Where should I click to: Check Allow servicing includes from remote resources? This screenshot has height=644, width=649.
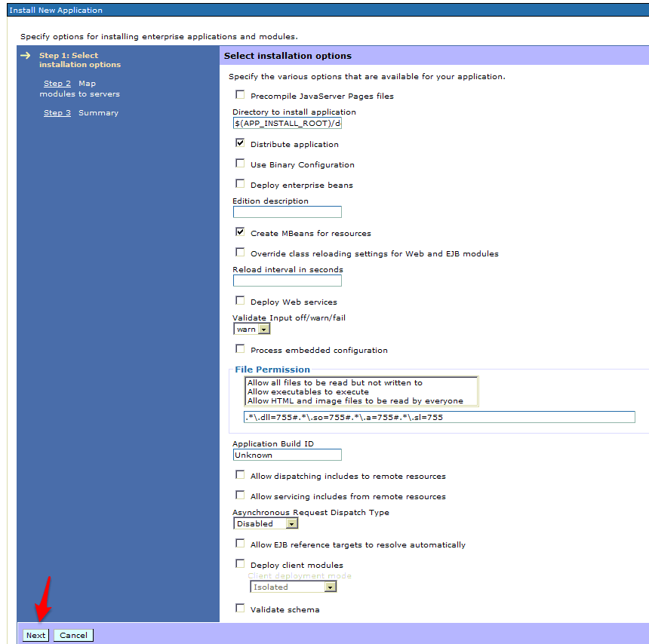(240, 495)
